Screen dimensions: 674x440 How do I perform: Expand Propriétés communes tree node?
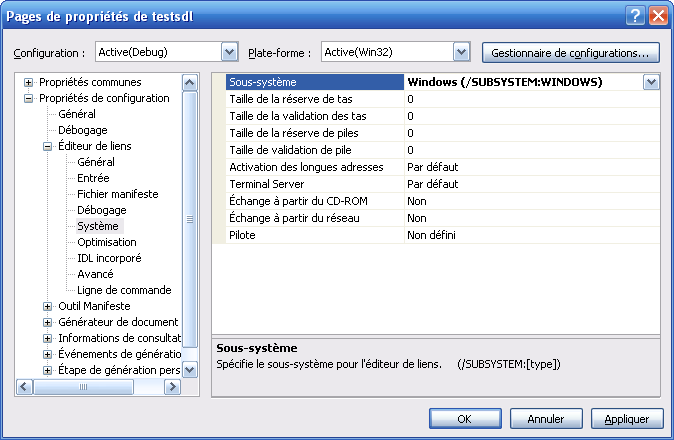(28, 82)
